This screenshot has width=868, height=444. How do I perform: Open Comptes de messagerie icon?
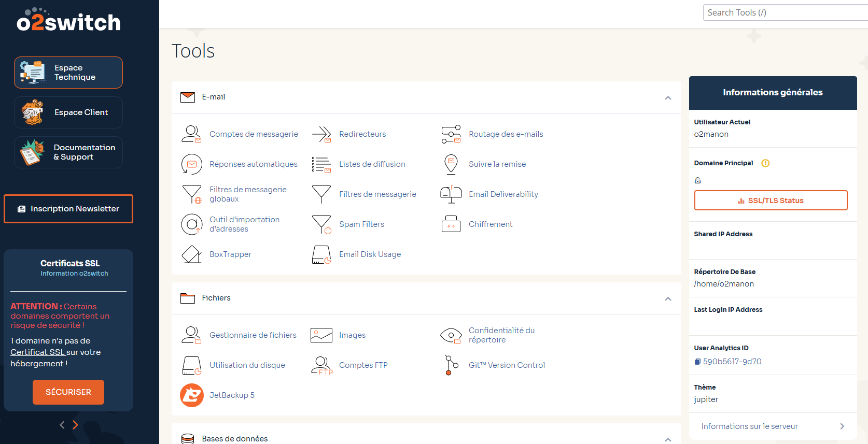coord(192,134)
